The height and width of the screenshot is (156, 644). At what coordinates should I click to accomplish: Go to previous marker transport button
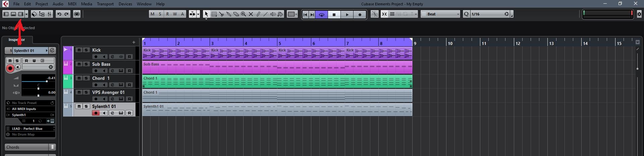pos(305,14)
